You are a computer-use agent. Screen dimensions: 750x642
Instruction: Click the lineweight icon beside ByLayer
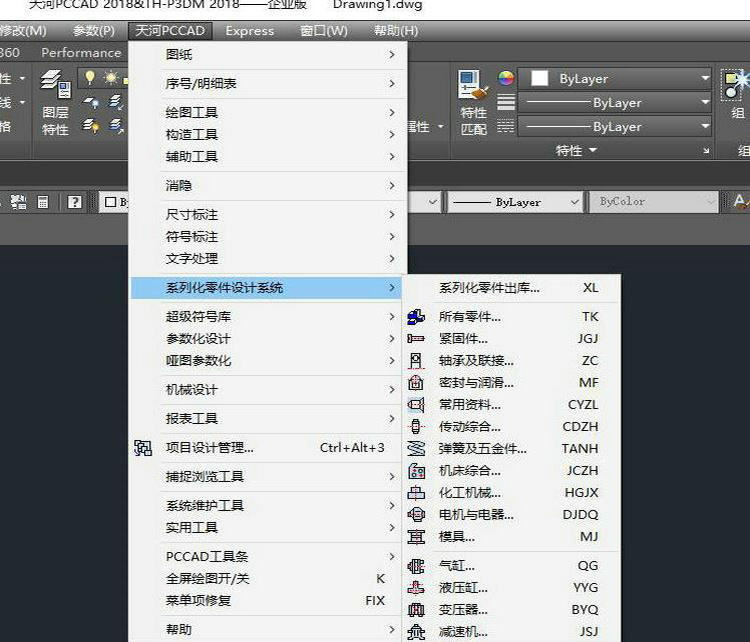(x=506, y=102)
